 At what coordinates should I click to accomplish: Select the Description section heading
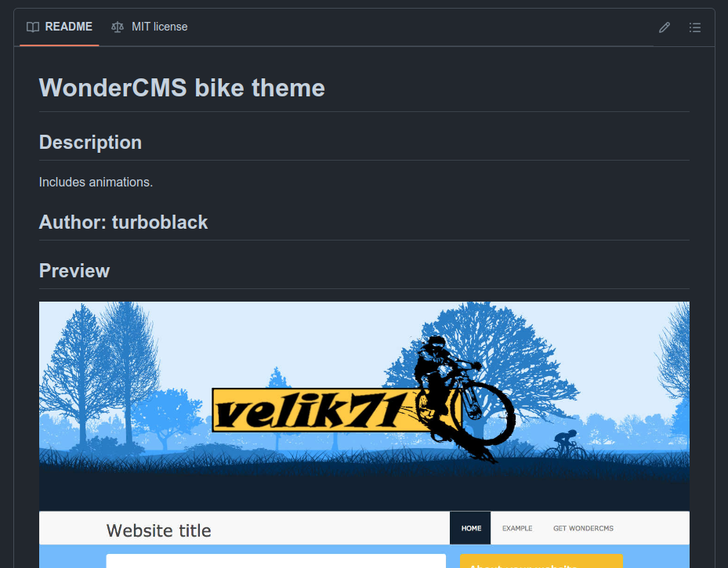click(x=91, y=142)
